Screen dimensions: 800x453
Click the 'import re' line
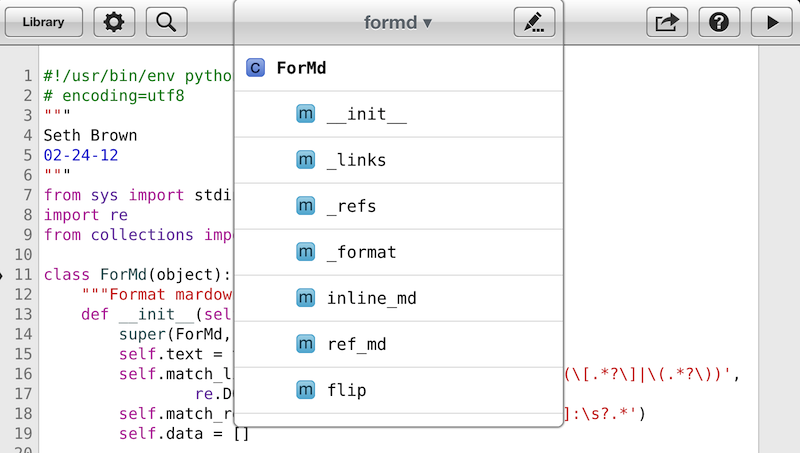86,215
